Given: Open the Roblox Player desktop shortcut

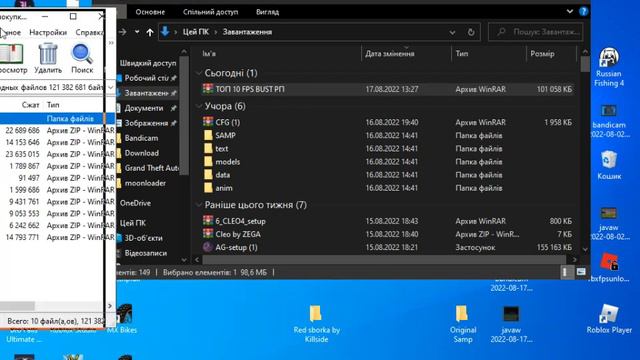Looking at the screenshot, I should (609, 320).
